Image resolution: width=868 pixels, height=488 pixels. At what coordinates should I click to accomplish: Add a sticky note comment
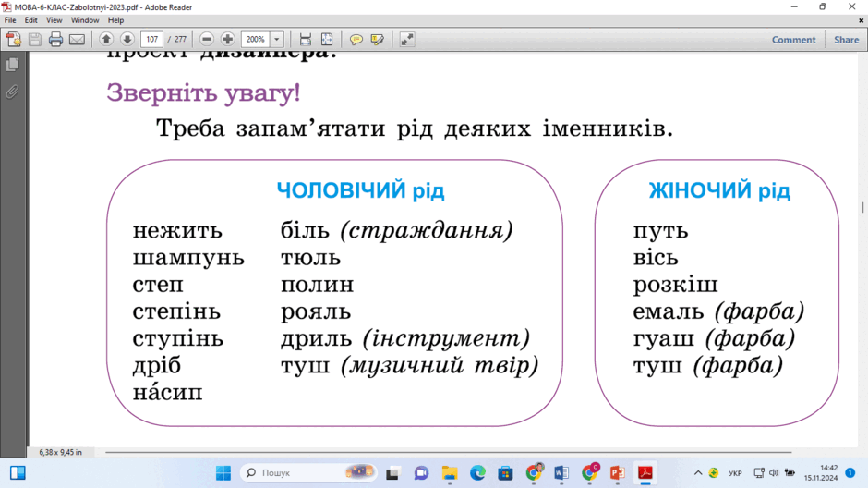356,40
